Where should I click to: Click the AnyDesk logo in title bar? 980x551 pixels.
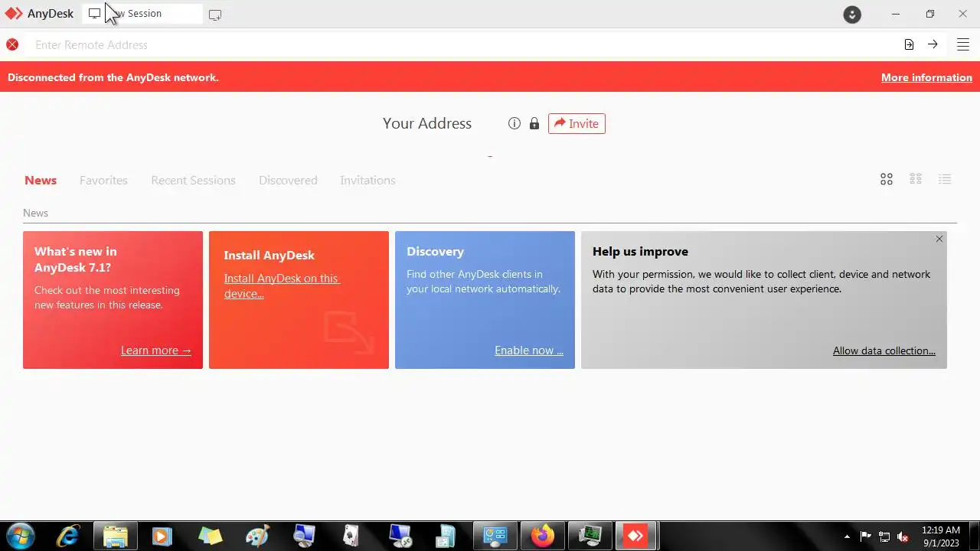click(x=14, y=14)
